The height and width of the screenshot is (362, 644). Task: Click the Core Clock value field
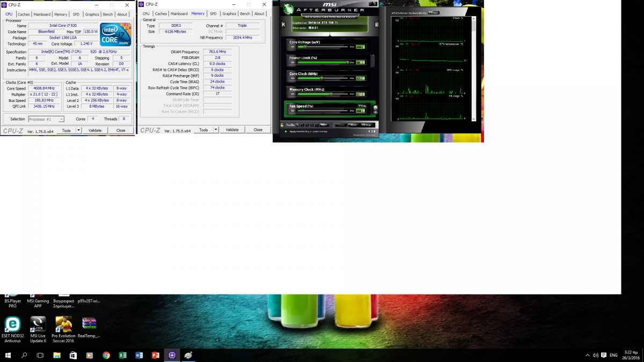361,78
